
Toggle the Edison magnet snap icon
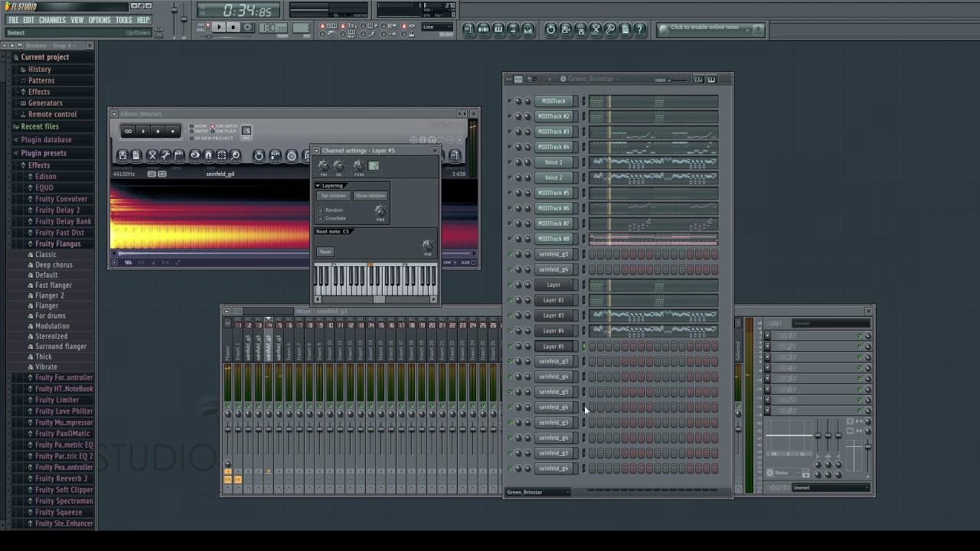(208, 155)
